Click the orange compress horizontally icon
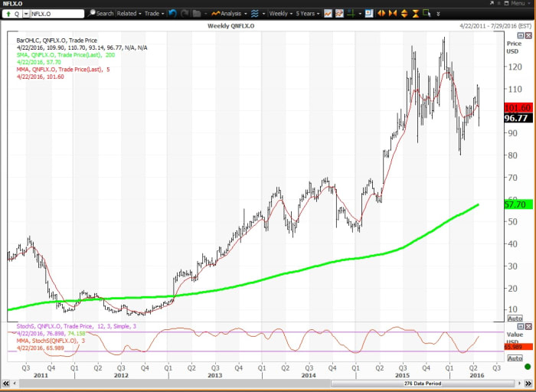 click(392, 14)
